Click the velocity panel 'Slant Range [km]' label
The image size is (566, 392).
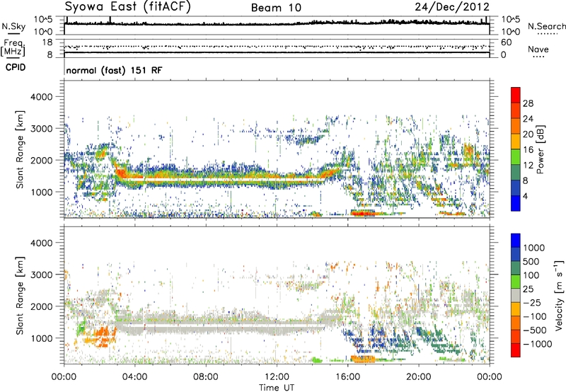(20, 295)
